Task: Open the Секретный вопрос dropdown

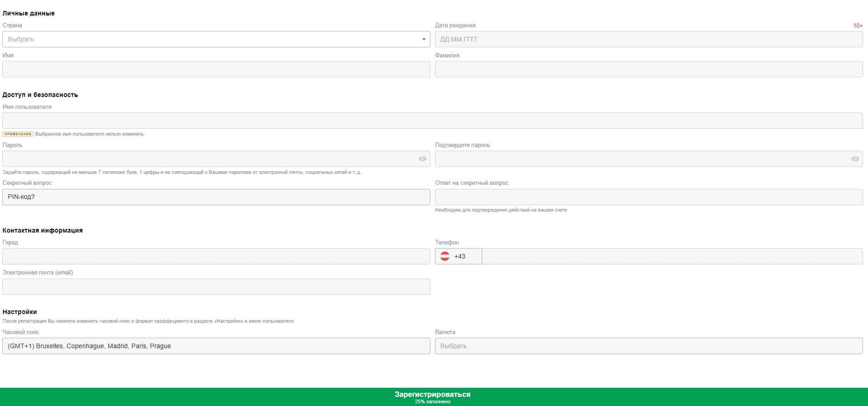Action: (x=216, y=197)
